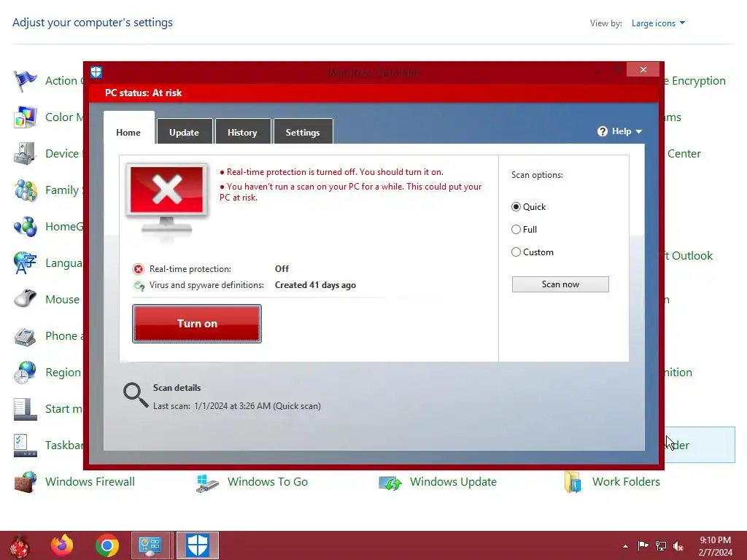Click the red Turn on button

tap(197, 324)
